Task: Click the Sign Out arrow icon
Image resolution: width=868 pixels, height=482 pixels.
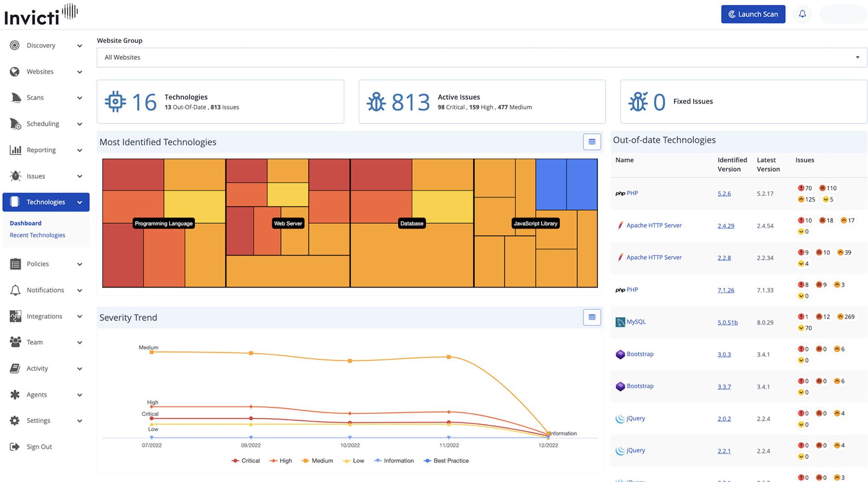Action: click(x=15, y=447)
